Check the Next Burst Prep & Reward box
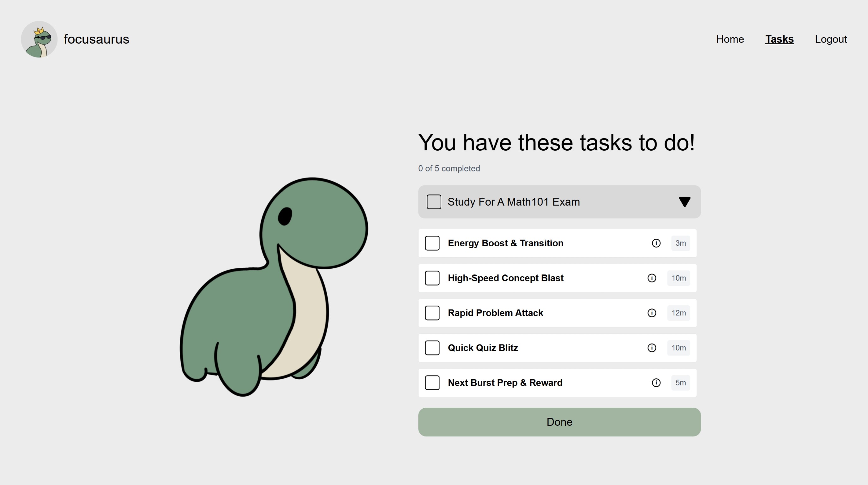The width and height of the screenshot is (868, 485). (432, 383)
